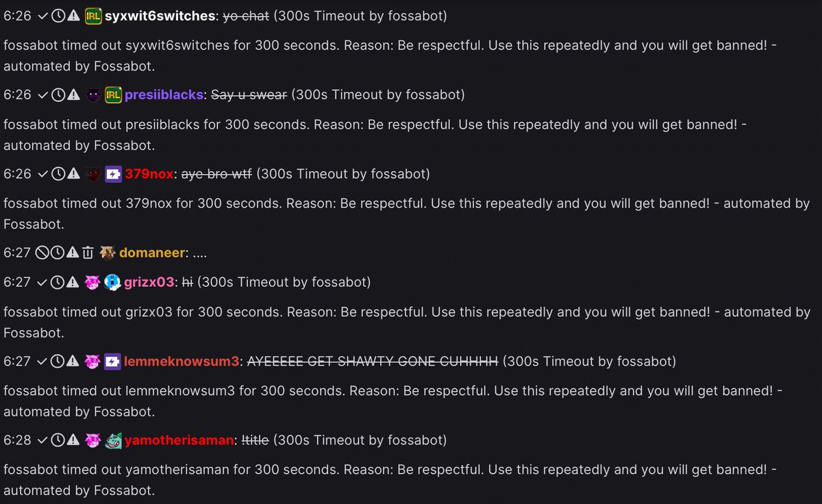
Task: Click the timeout clock icon for presiiblacks
Action: coord(58,94)
